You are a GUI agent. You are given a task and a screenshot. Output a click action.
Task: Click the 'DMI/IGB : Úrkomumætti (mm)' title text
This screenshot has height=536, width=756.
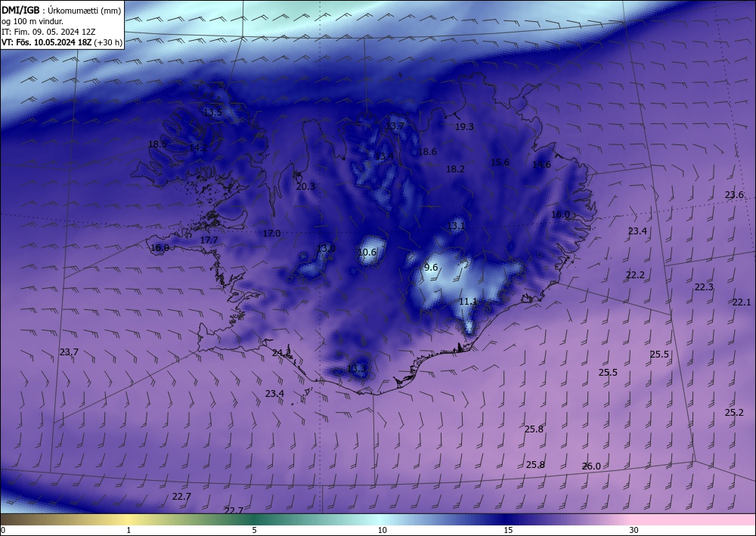click(61, 10)
